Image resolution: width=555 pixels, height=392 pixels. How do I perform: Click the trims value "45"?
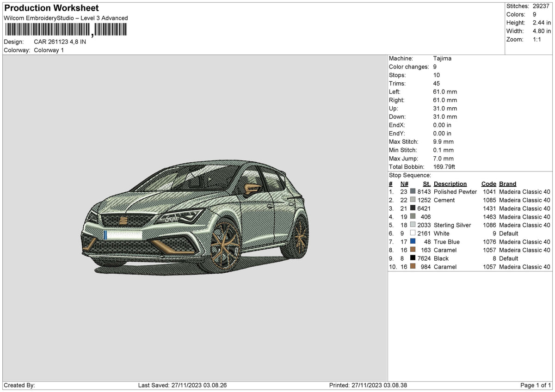437,84
